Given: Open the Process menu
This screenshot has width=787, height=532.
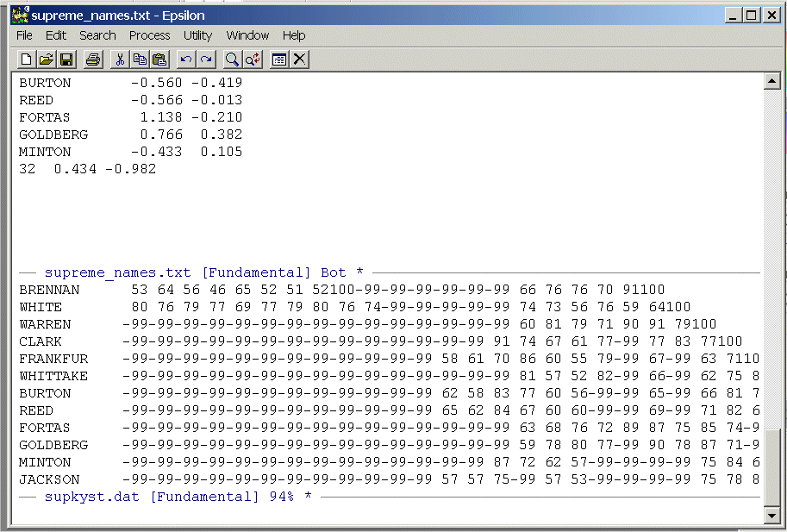Looking at the screenshot, I should 149,35.
